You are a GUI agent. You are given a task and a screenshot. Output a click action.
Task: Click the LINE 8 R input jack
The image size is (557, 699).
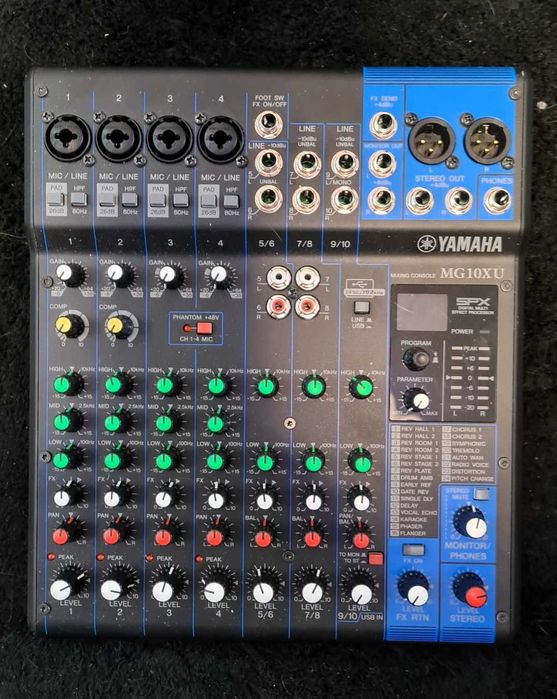pyautogui.click(x=306, y=200)
